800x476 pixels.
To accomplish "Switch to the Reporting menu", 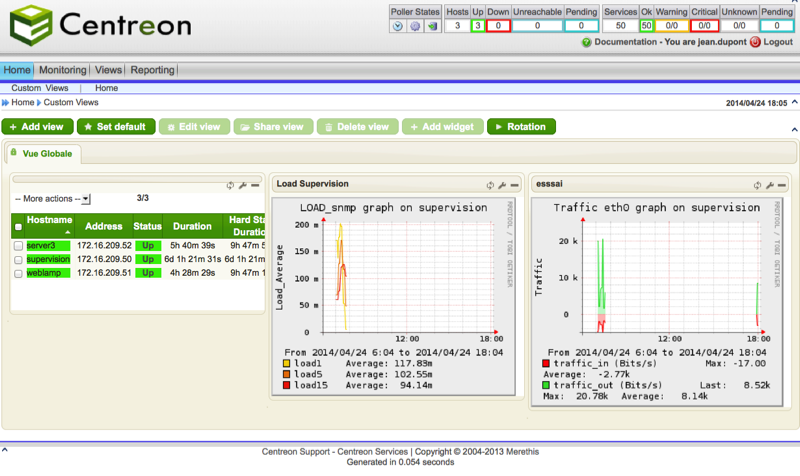I will point(152,71).
